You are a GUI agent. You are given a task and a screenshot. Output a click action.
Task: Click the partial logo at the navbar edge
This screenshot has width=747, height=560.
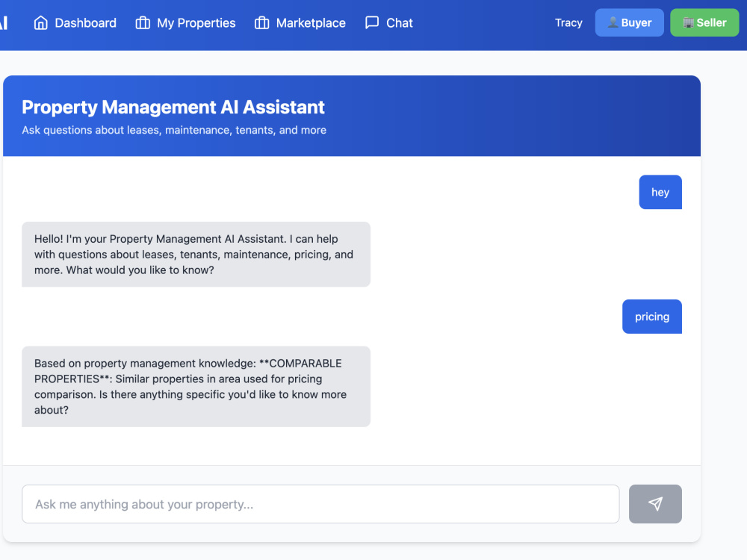[x=4, y=23]
